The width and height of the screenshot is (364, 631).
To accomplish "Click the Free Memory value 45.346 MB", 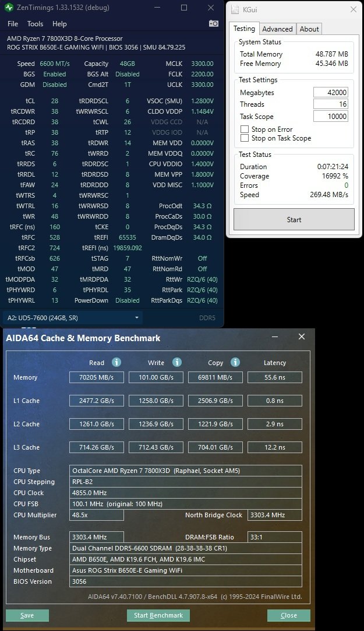I will pos(331,63).
